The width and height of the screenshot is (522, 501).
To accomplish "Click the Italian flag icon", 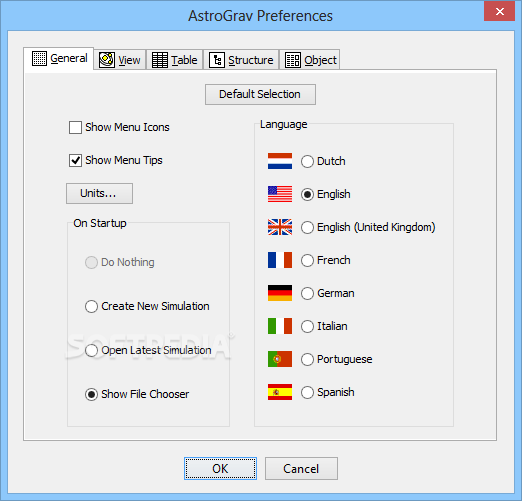I will click(280, 326).
